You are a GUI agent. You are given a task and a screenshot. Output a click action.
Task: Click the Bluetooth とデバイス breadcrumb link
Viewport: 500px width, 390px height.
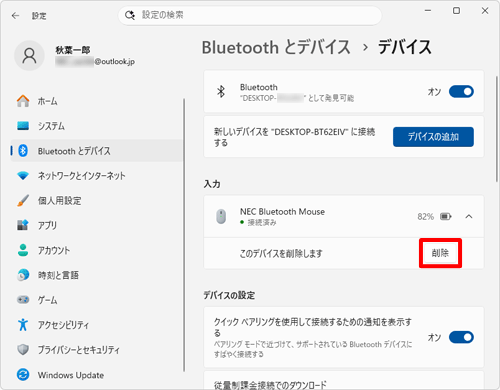pos(276,47)
